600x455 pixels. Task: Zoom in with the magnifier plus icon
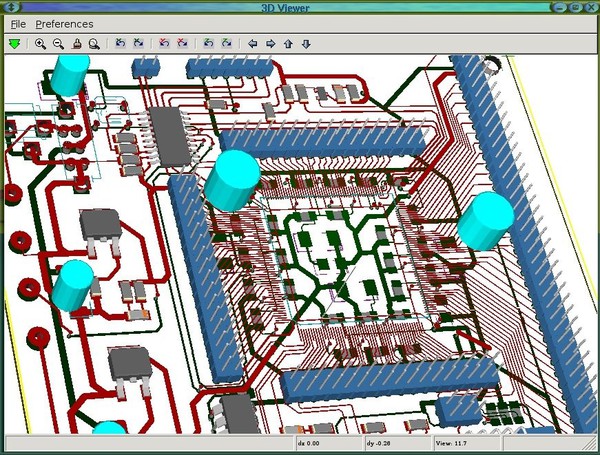coord(41,44)
